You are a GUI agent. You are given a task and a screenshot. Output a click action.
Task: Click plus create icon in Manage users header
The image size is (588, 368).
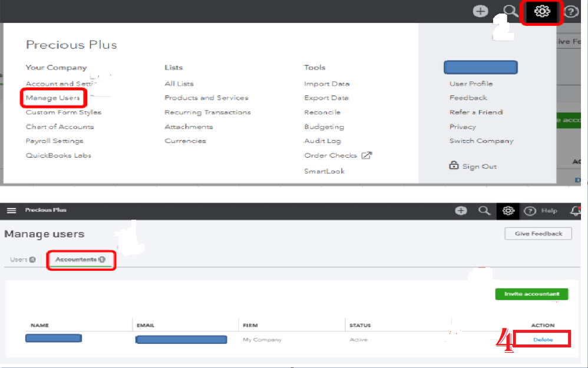click(x=461, y=211)
